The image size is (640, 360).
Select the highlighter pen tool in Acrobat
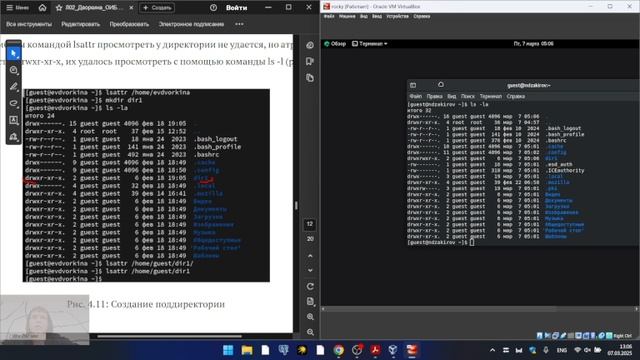coord(13,87)
